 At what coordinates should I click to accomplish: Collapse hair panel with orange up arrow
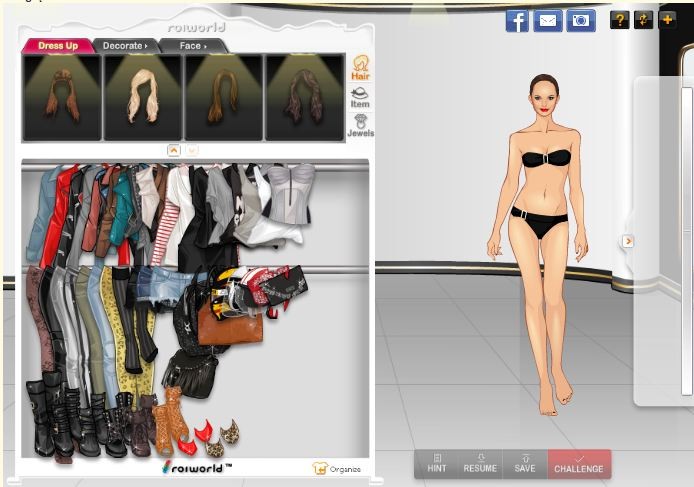point(173,150)
